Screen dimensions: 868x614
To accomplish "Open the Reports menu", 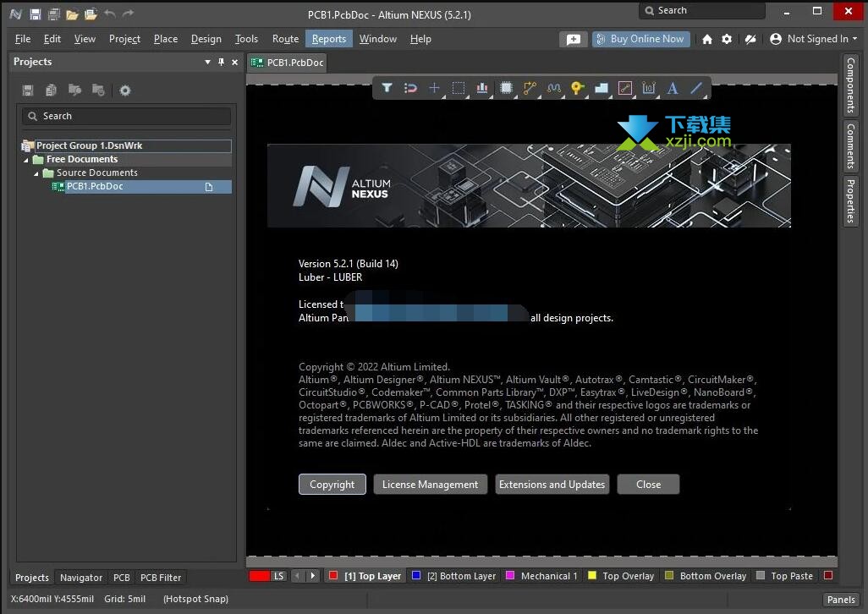I will pyautogui.click(x=329, y=39).
